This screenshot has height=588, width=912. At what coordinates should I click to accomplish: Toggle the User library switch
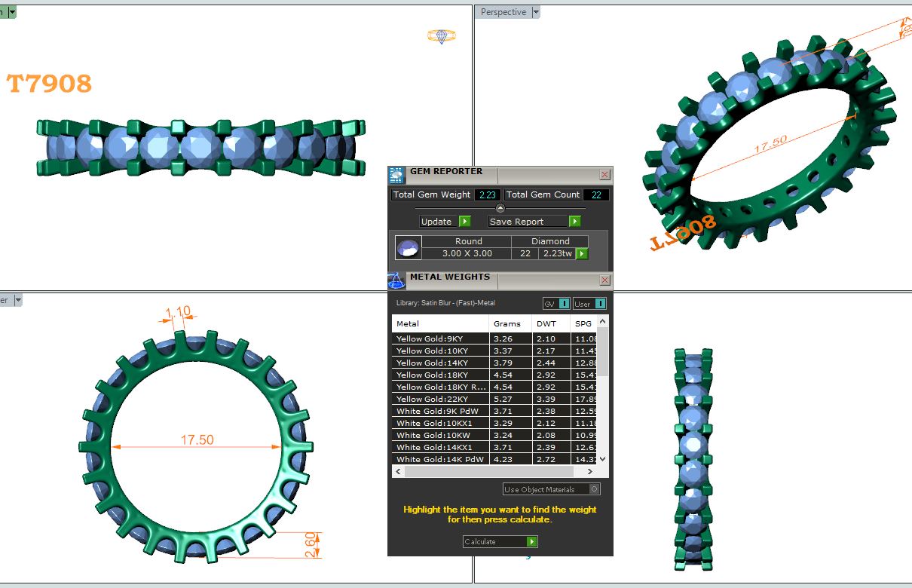click(x=600, y=304)
